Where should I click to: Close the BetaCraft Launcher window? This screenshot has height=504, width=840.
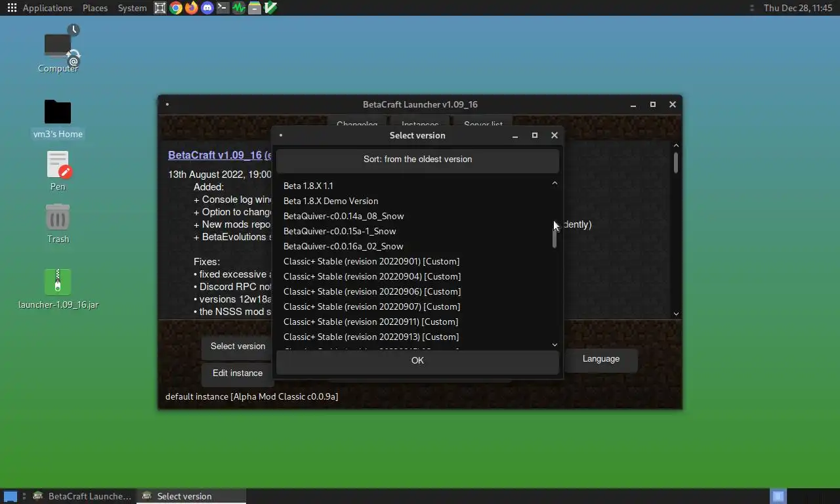[673, 104]
